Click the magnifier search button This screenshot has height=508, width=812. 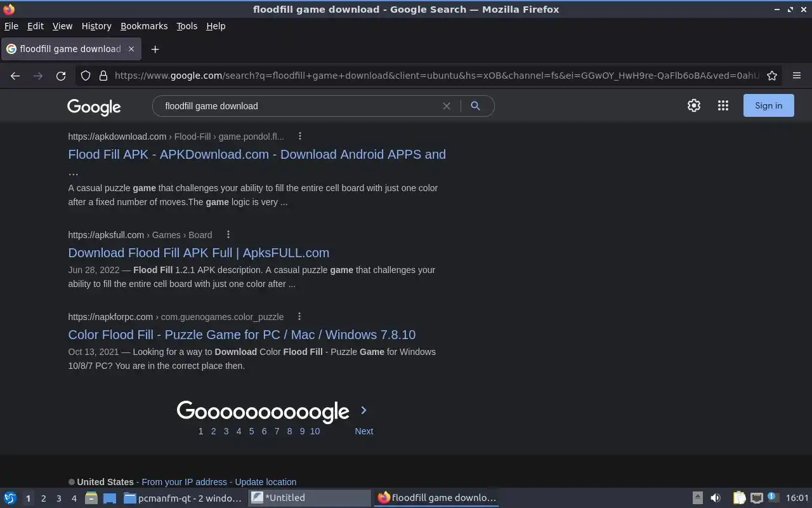click(x=475, y=106)
